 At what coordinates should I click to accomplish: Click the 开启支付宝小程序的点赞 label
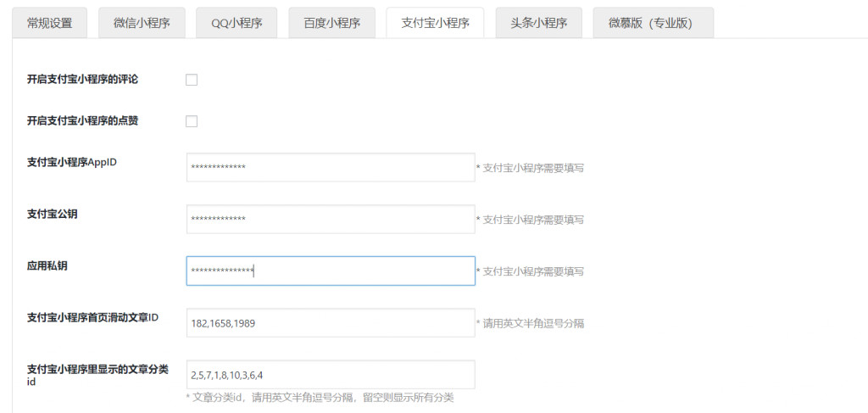tap(82, 120)
